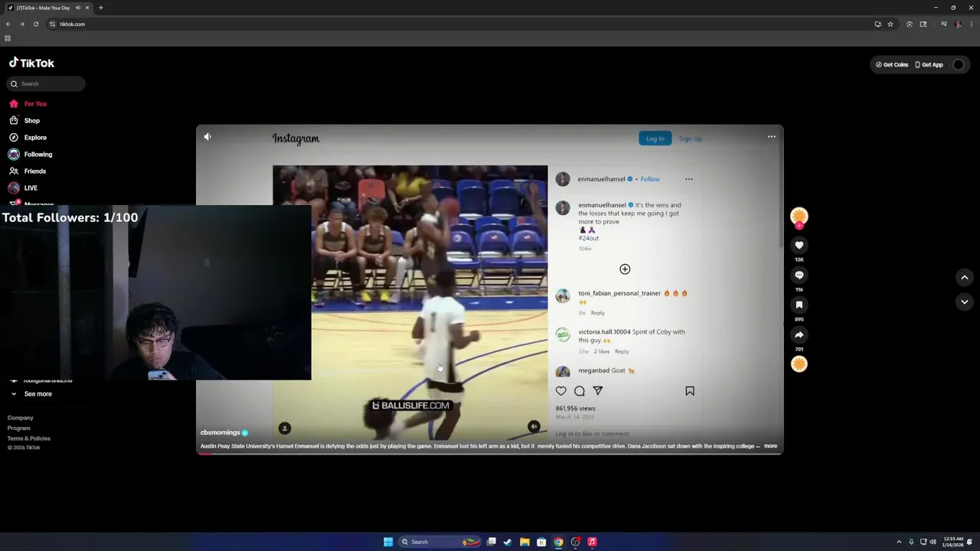Click the Get Coins button
The image size is (980, 551).
pyautogui.click(x=892, y=64)
